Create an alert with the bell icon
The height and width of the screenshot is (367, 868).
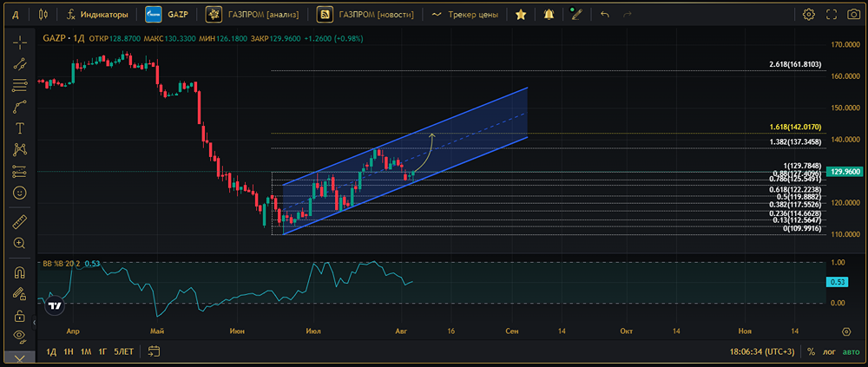coord(548,15)
